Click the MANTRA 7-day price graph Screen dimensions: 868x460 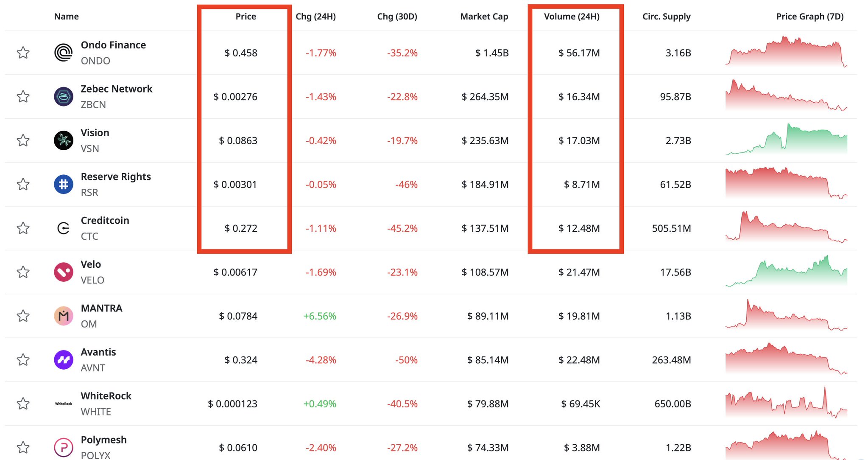786,315
